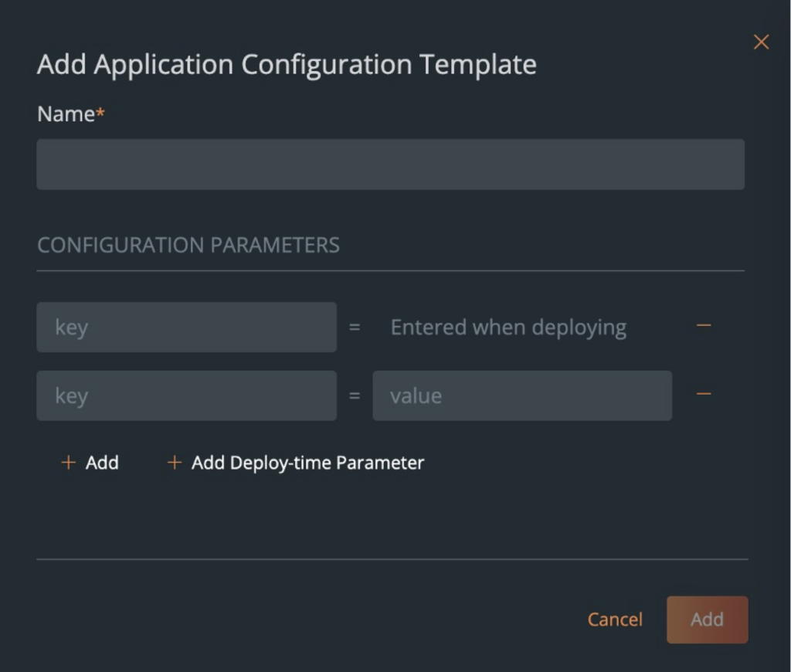Click the second key input box
This screenshot has height=672, width=791.
pos(185,395)
